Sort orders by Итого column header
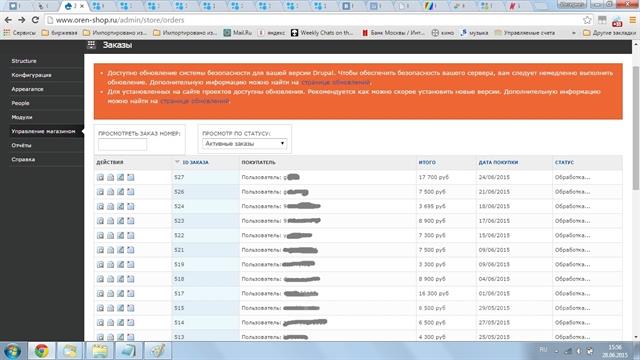 [x=427, y=162]
